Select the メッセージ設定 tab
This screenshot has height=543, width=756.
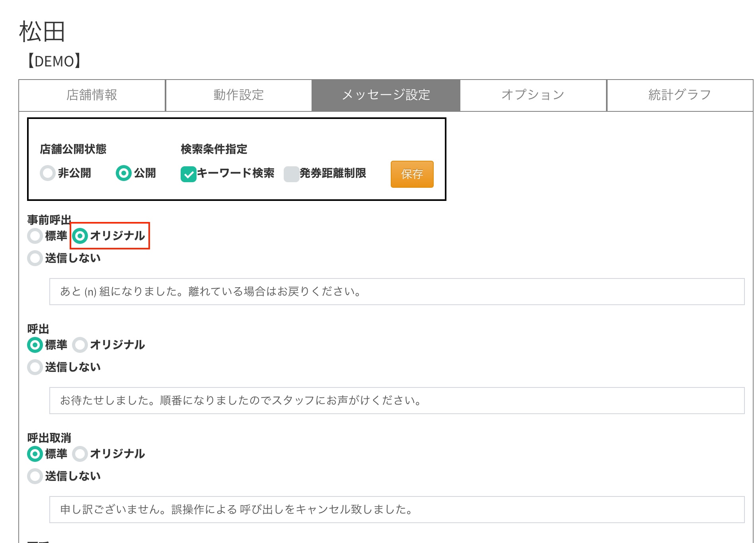(x=386, y=95)
